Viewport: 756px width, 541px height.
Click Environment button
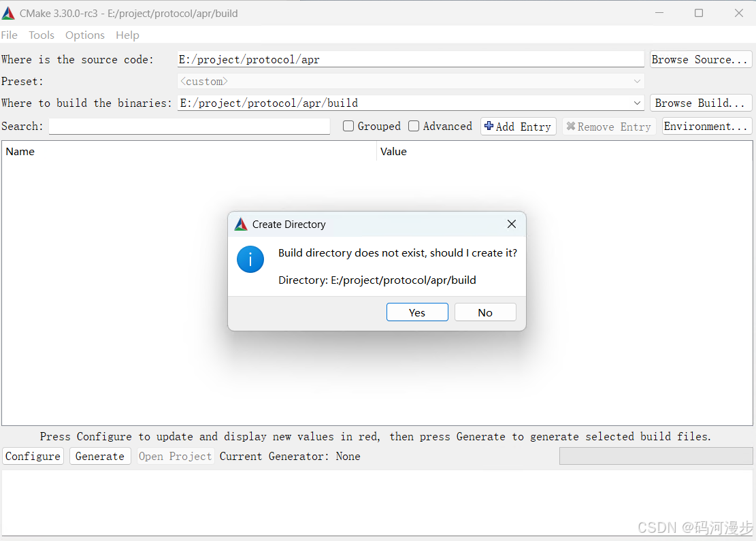(707, 127)
